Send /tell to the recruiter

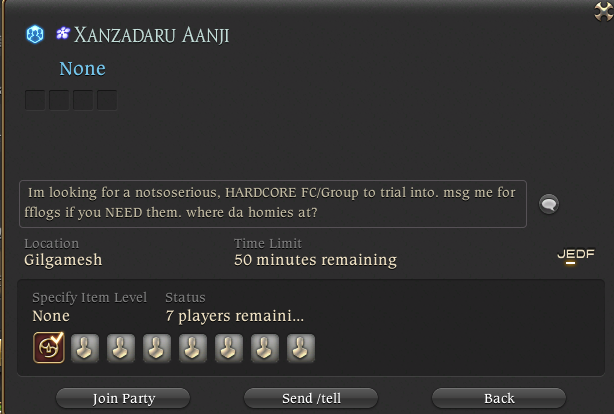coord(311,398)
